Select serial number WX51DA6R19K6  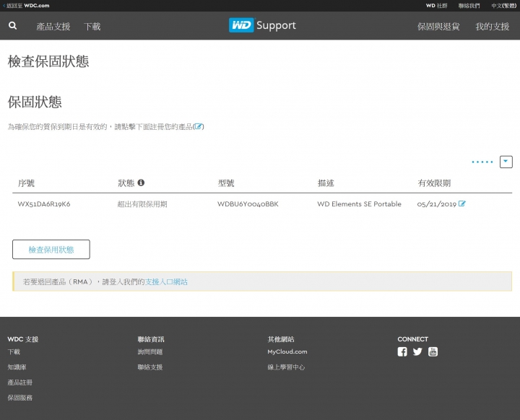[x=44, y=204]
